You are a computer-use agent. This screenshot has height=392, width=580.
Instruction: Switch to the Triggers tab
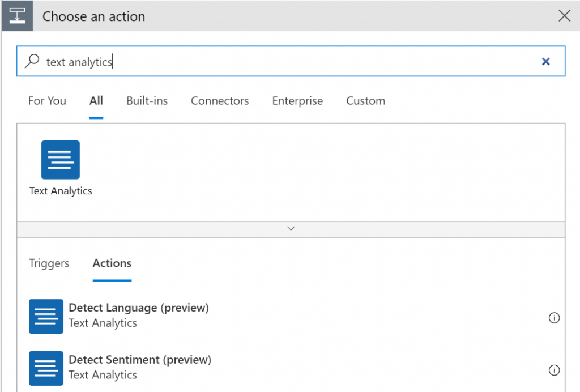pos(49,263)
